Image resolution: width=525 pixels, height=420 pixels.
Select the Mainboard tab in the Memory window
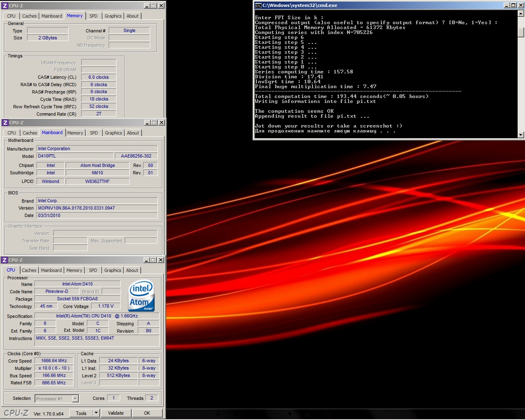point(52,16)
